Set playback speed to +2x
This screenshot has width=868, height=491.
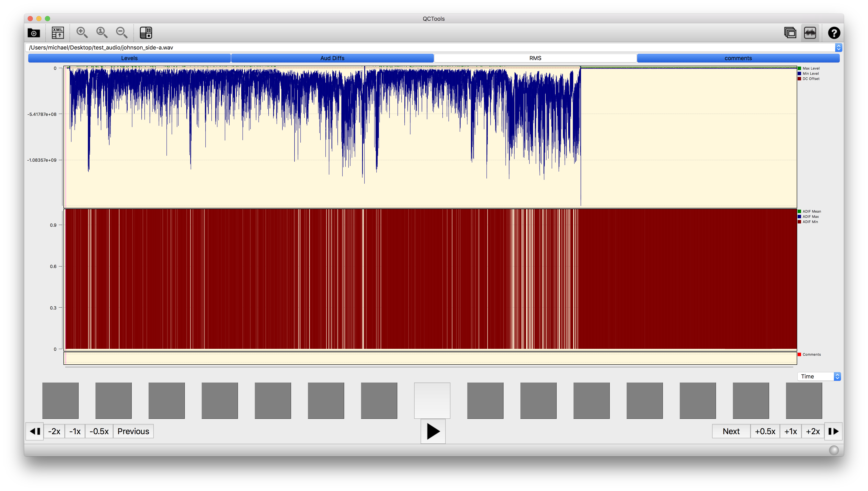tap(813, 431)
